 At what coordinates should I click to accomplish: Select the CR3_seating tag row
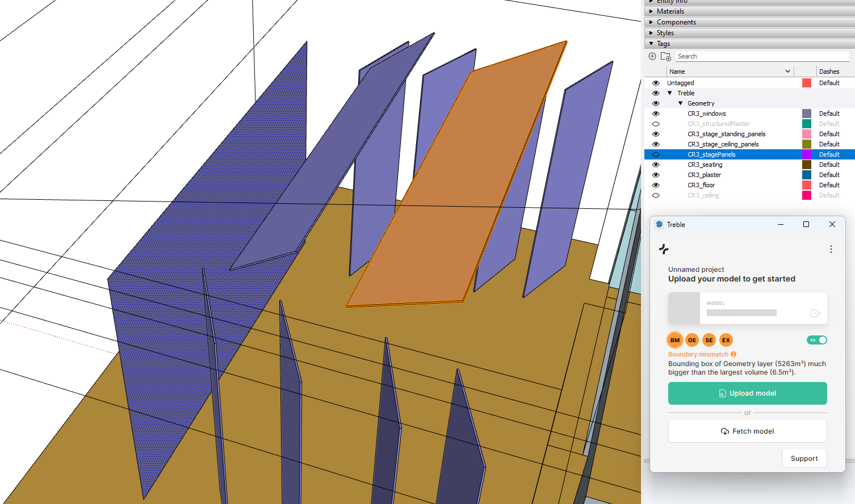coord(749,165)
